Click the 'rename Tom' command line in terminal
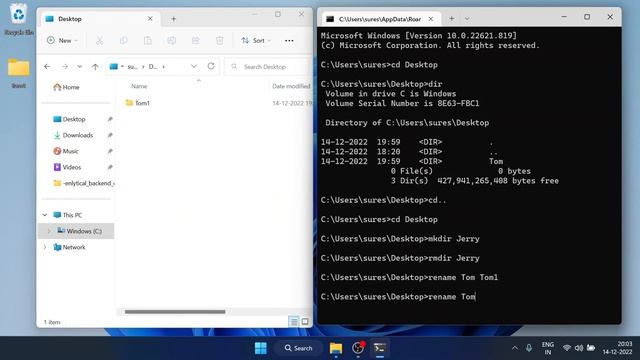The image size is (640, 360). [x=398, y=297]
